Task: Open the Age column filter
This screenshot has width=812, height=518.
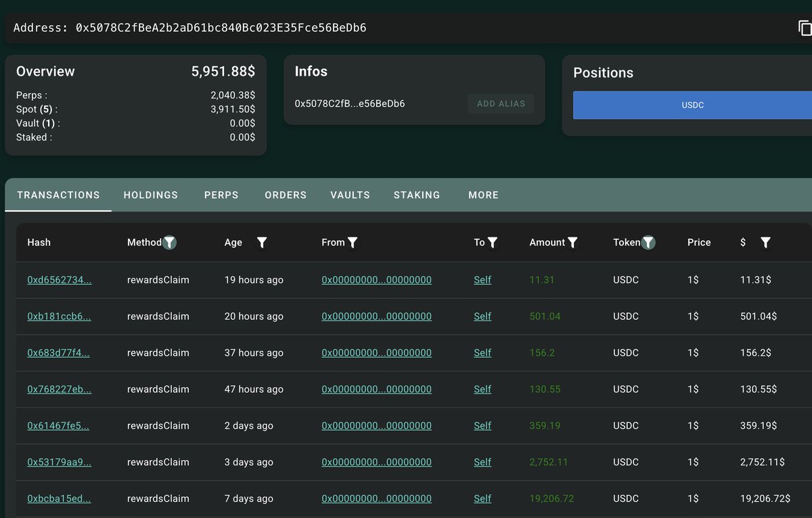Action: [262, 242]
